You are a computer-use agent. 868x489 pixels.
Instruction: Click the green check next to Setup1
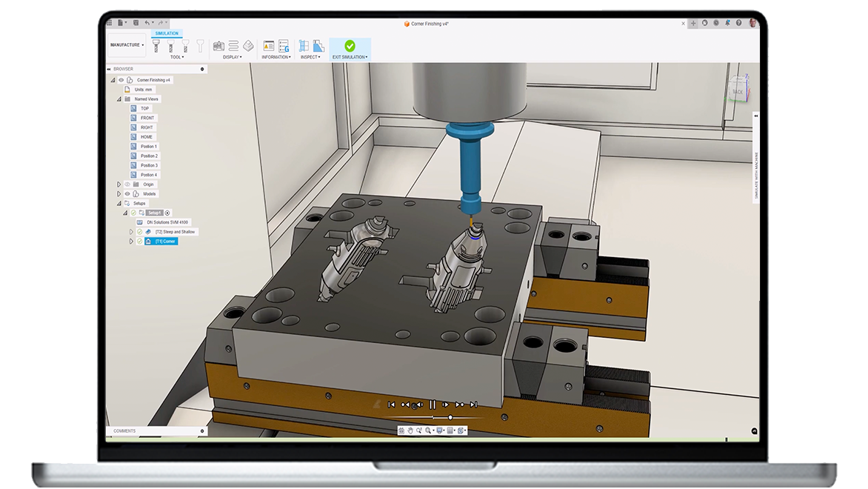pos(133,213)
